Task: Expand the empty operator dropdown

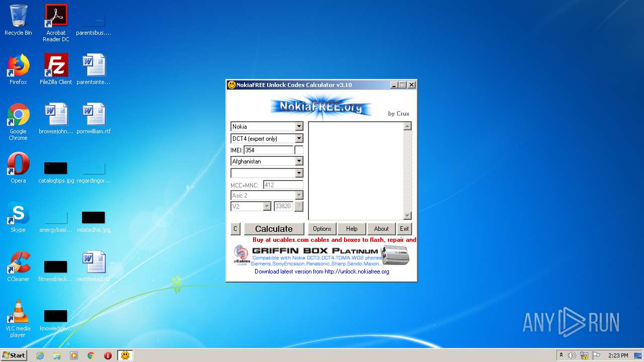Action: pos(299,173)
